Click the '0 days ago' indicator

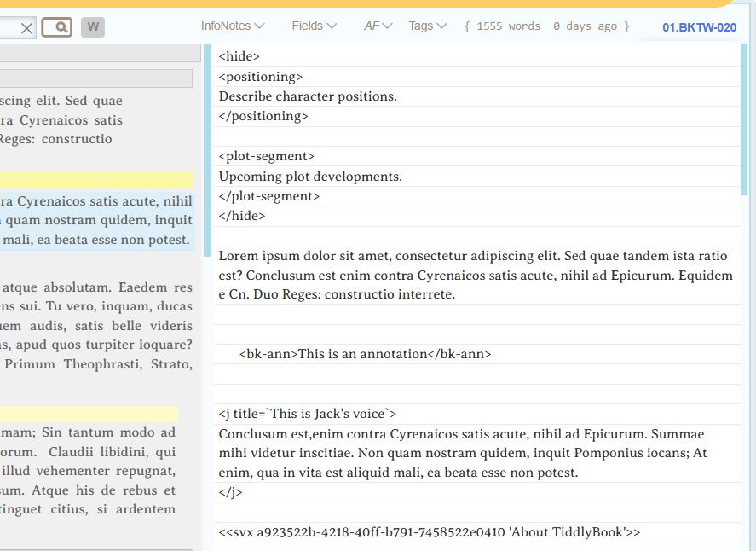[x=585, y=26]
